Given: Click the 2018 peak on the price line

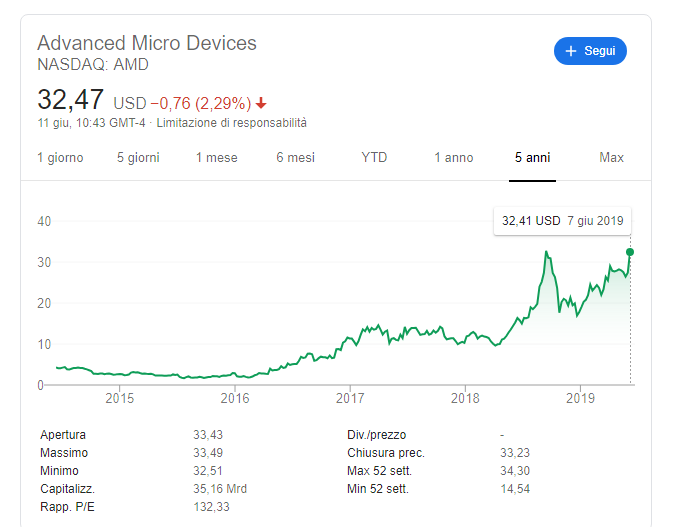Looking at the screenshot, I should (x=546, y=252).
